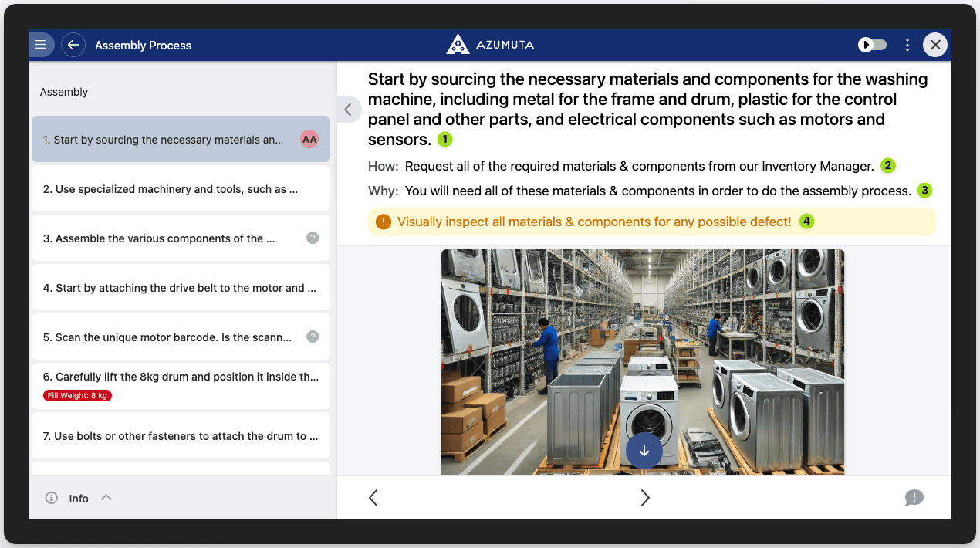The image size is (980, 548).
Task: Click the back arrow button
Action: coord(73,45)
